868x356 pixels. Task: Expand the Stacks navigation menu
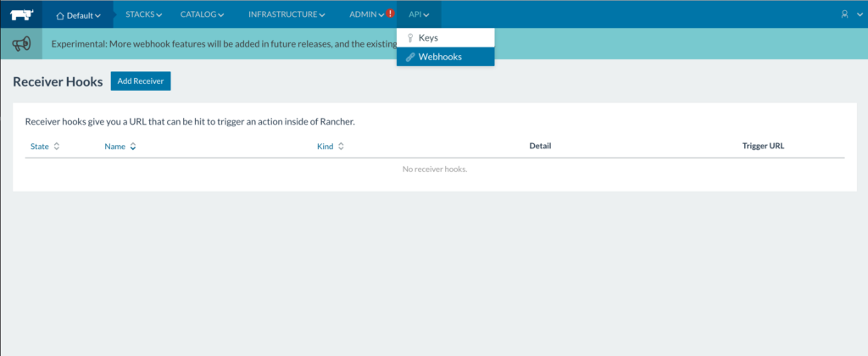[144, 14]
